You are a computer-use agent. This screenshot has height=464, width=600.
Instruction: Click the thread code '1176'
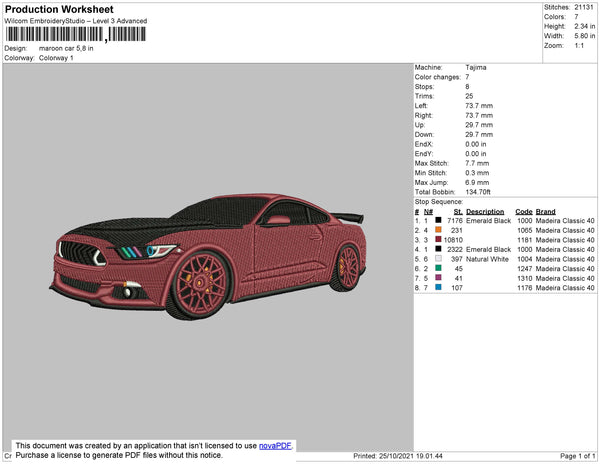point(525,288)
